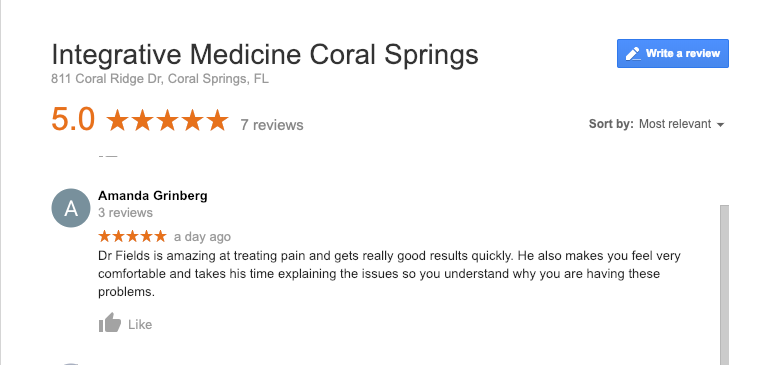Click the thumbs-up Like icon
Viewport: 779px width, 365px height.
point(110,323)
